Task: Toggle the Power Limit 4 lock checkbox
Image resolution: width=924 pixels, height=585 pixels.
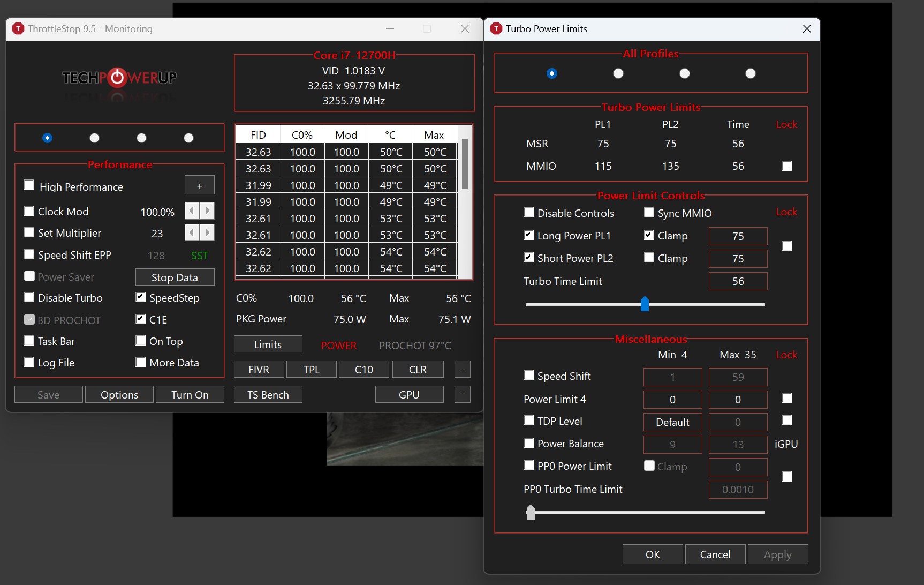Action: [786, 398]
